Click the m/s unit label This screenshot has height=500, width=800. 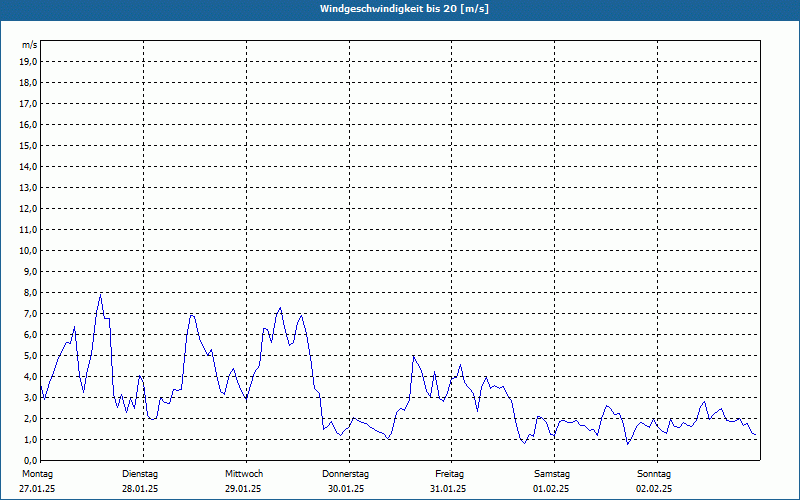(x=30, y=45)
